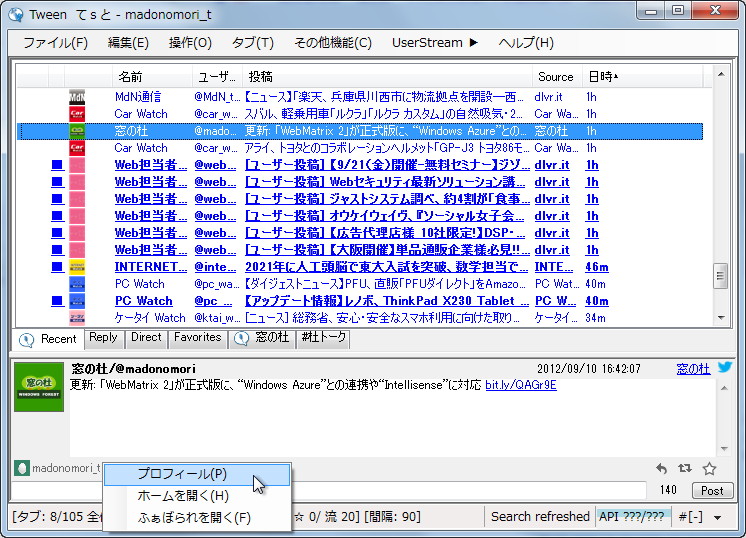Select the Web担当者 オウケイウェイヴ row
The height and width of the screenshot is (538, 746).
point(360,216)
